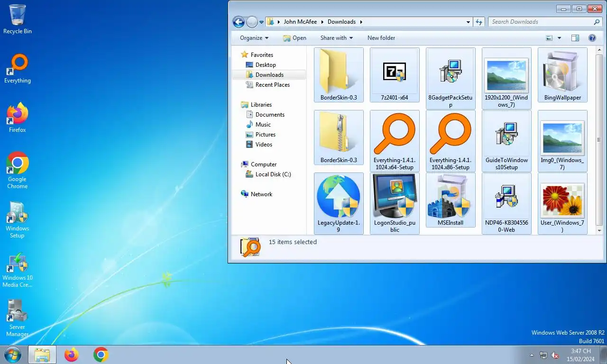The height and width of the screenshot is (364, 607).
Task: Go back in Explorer navigation
Action: 239,22
